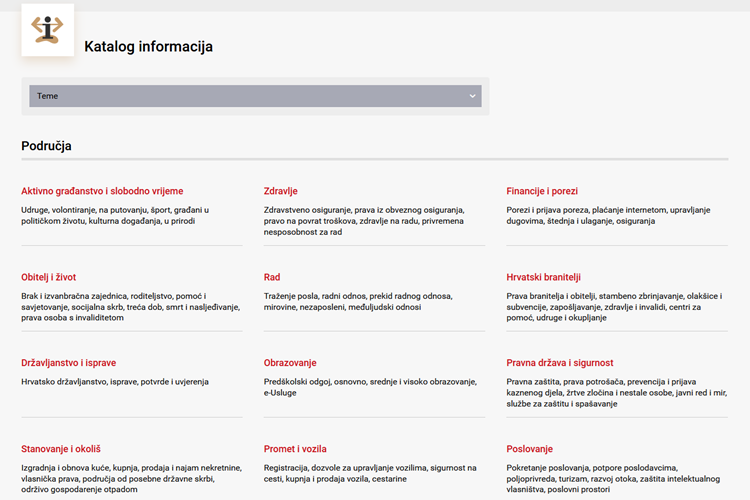This screenshot has width=750, height=500.
Task: Select the Financije i porezi link
Action: click(542, 191)
